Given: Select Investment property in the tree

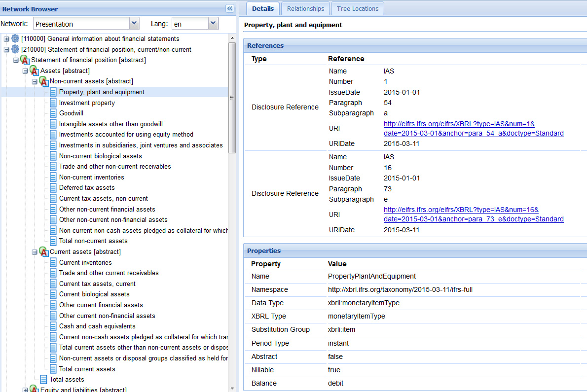Looking at the screenshot, I should pos(87,103).
